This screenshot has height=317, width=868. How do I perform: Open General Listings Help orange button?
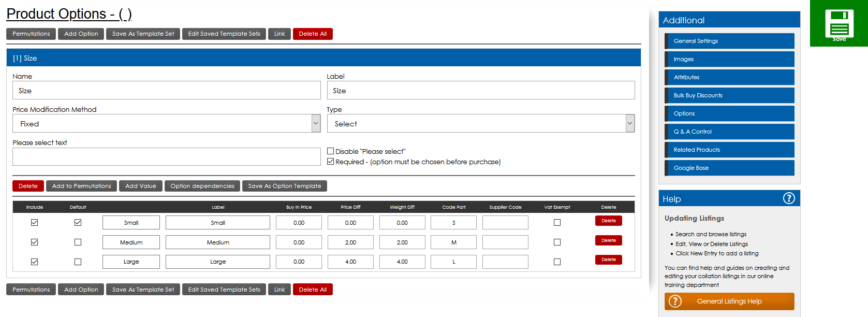[x=729, y=301]
